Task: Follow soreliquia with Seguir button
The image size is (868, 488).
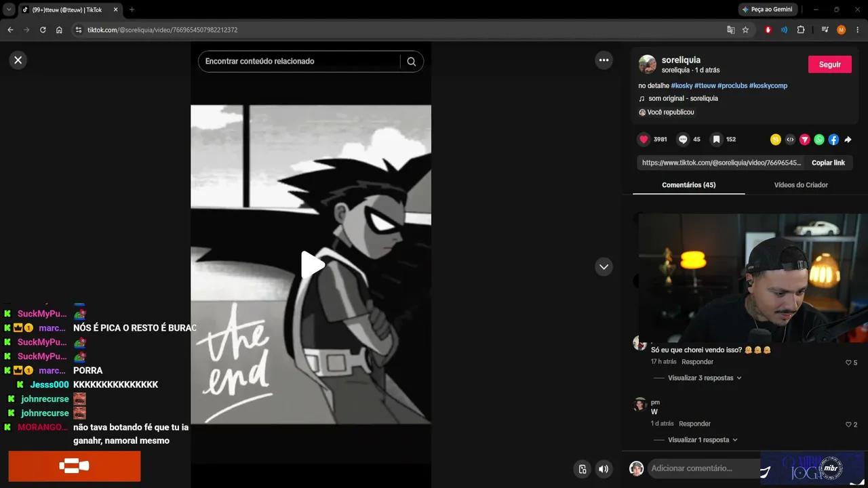Action: pos(830,64)
